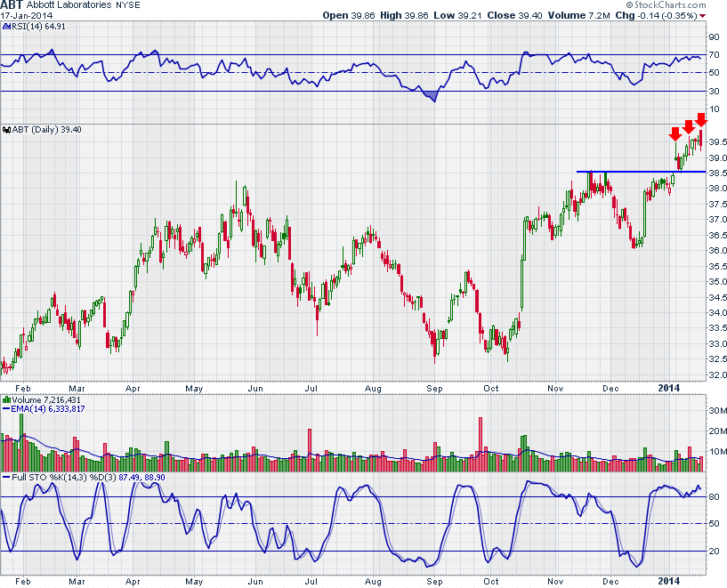Screen dimensions: 727x588
Task: Click Oct on the price chart date axis
Action: coord(491,388)
